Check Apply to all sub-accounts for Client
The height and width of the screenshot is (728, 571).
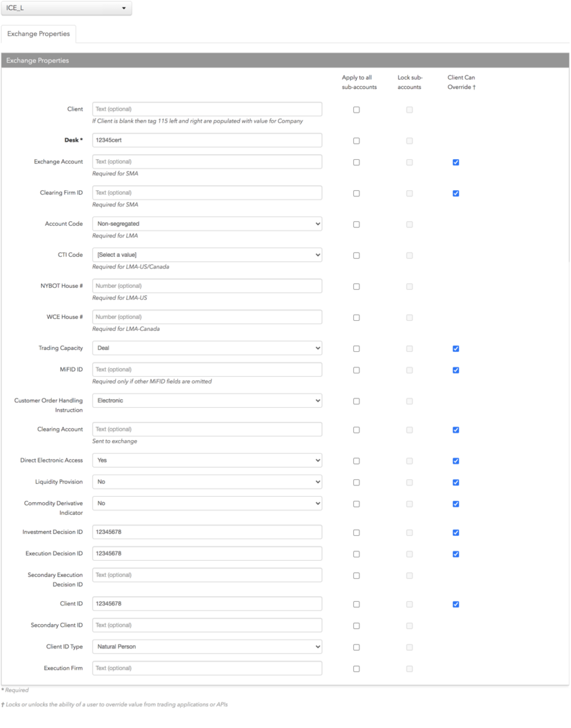tap(357, 110)
